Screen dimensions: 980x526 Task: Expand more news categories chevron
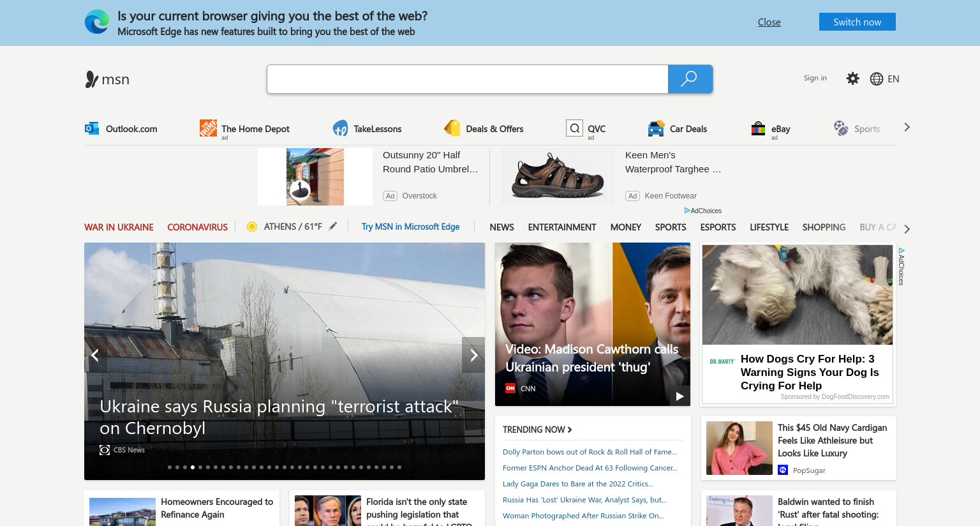point(907,229)
